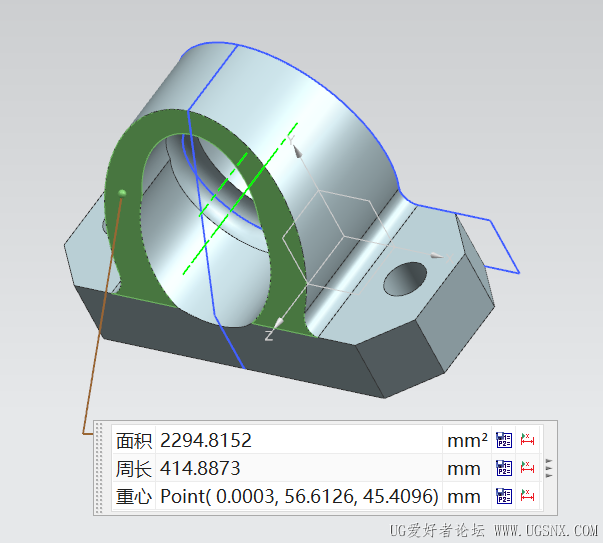Click the 重心 label
603x543 pixels.
coord(134,496)
